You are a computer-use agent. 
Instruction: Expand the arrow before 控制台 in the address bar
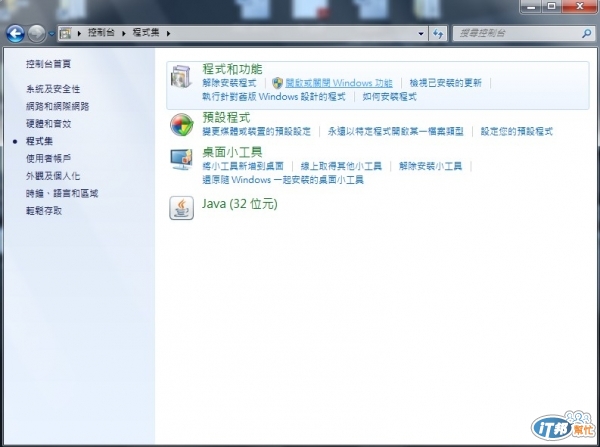coord(79,33)
